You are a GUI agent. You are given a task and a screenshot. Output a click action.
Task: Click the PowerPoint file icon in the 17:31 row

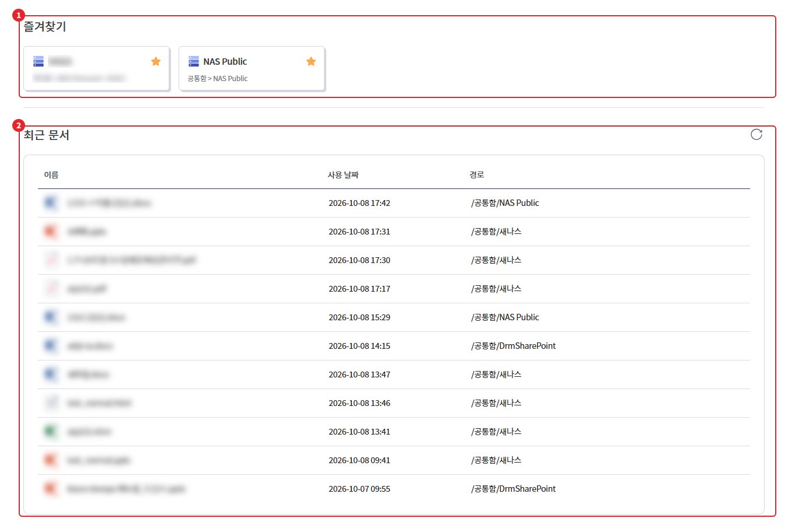(51, 232)
